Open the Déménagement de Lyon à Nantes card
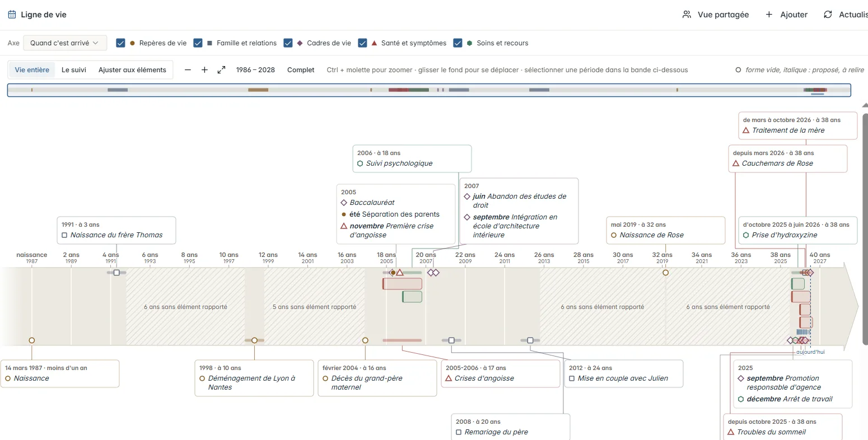This screenshot has width=868, height=440. [x=254, y=378]
